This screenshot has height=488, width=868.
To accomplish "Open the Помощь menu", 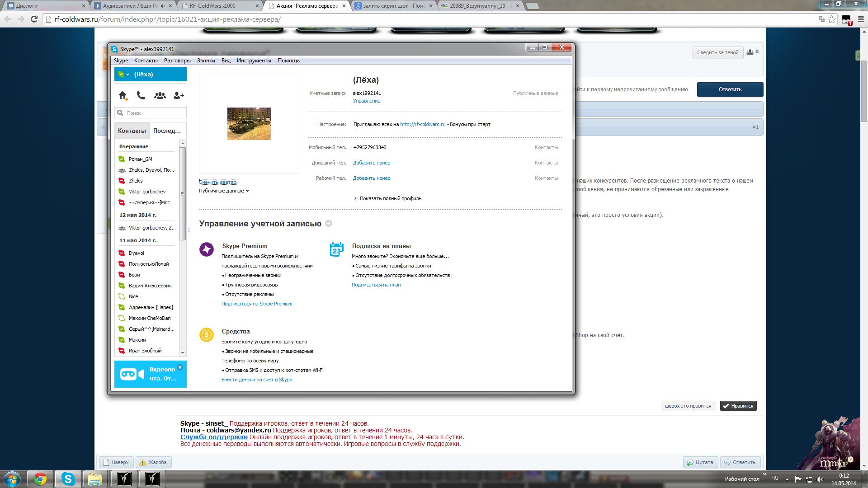I will pos(288,61).
